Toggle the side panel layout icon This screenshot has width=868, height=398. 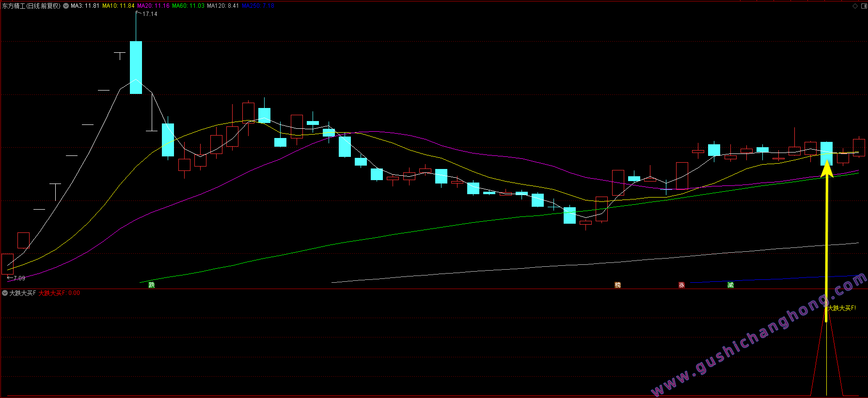(863, 6)
